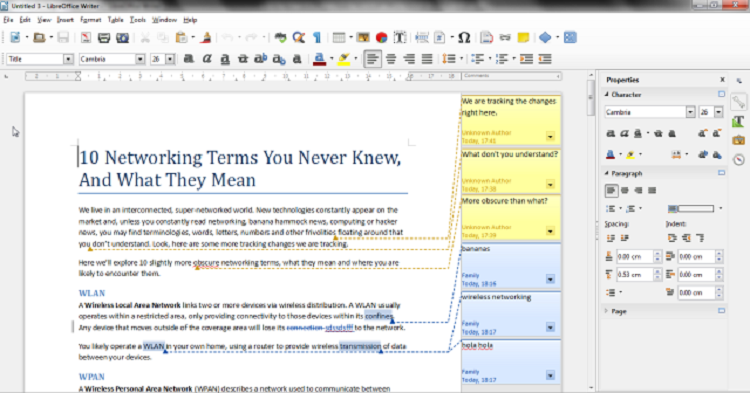Click the Insert Text Box icon
This screenshot has height=393, width=750.
400,37
